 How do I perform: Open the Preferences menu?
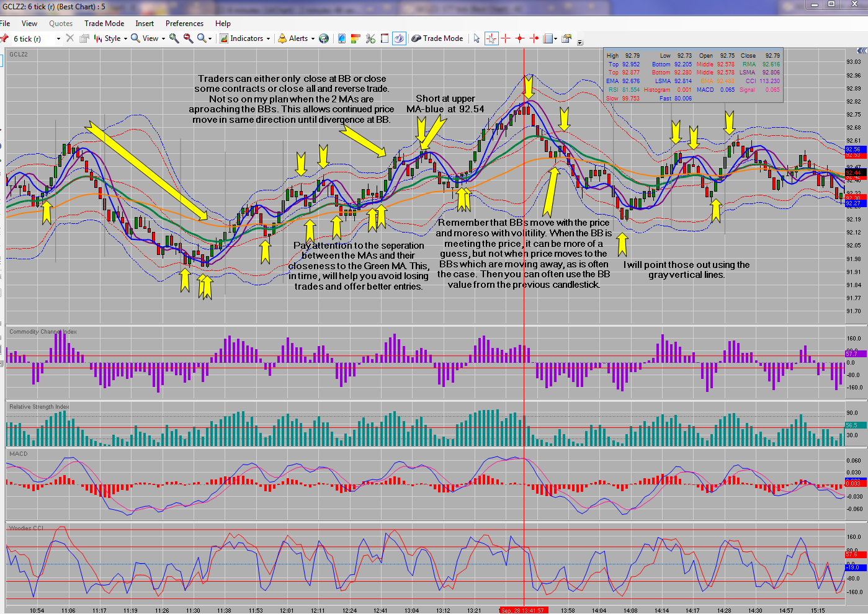184,24
